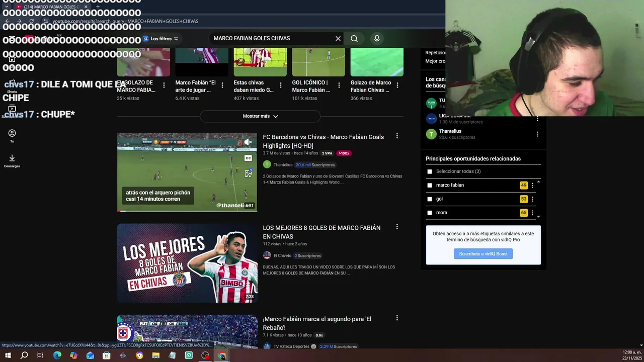Toggle subtitles CC on the video preview
Viewport: 644px width, 362px height.
(x=248, y=158)
